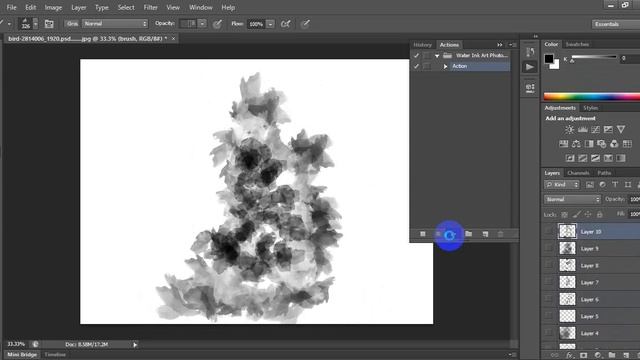Viewport: 640px width, 360px height.
Task: Toggle visibility of Layer 5
Action: [548, 316]
